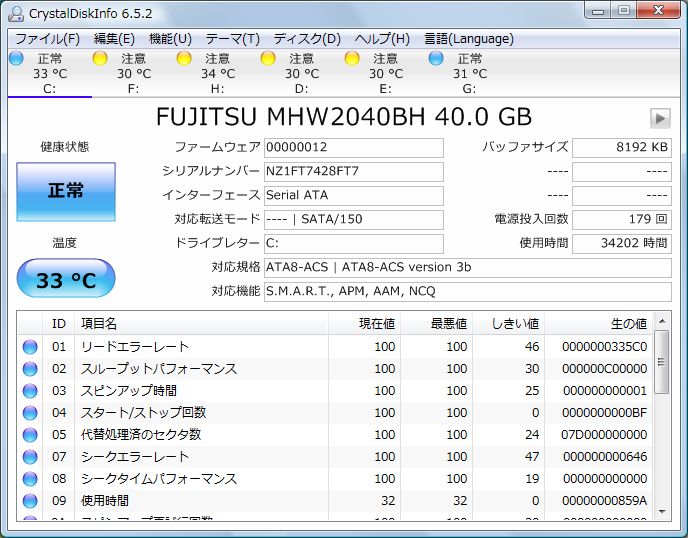The image size is (688, 538).
Task: Click status icon of row 07 シークエラーレート
Action: [x=30, y=457]
